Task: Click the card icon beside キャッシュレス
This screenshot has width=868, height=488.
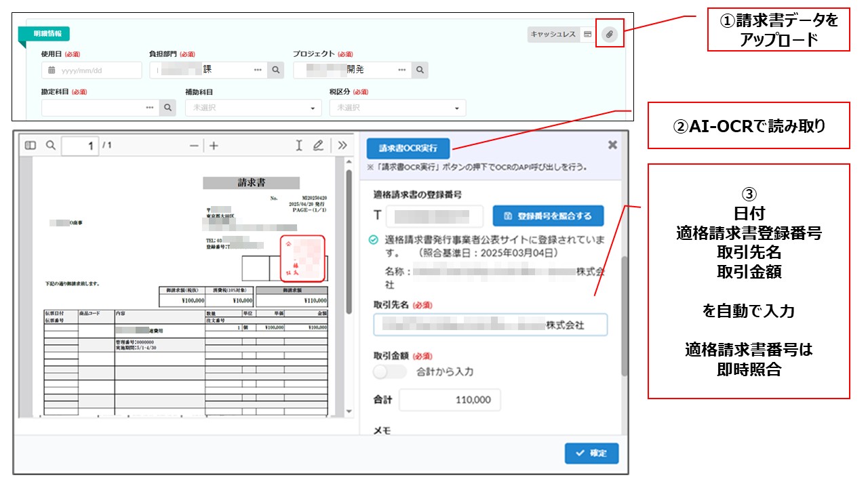Action: tap(588, 34)
